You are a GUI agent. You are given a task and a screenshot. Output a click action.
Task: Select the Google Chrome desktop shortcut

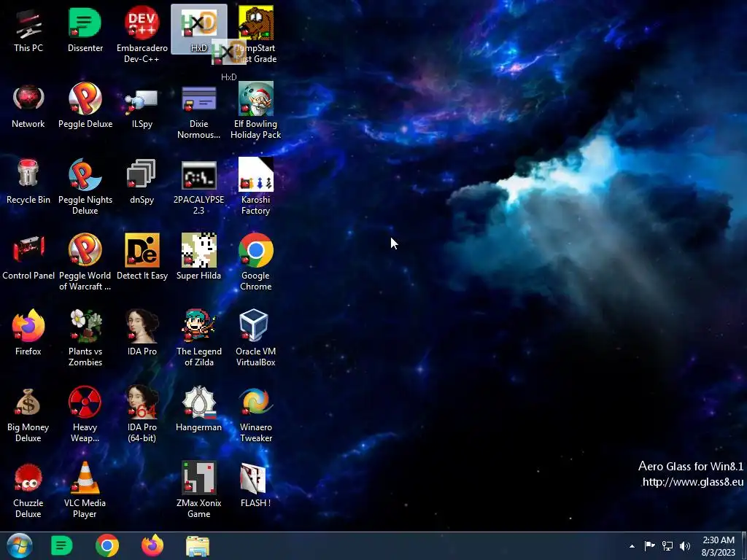click(x=256, y=262)
